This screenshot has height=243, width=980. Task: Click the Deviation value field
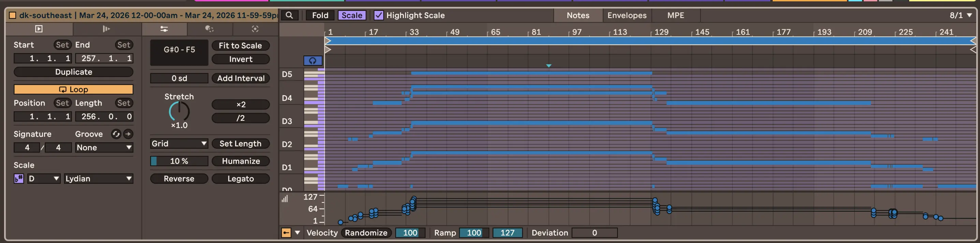(594, 233)
